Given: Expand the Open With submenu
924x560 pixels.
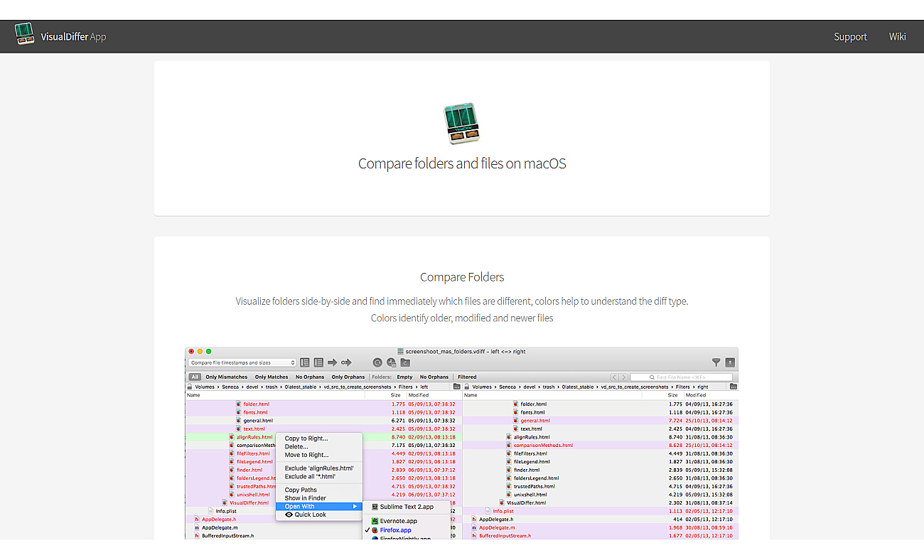Looking at the screenshot, I should click(x=319, y=507).
